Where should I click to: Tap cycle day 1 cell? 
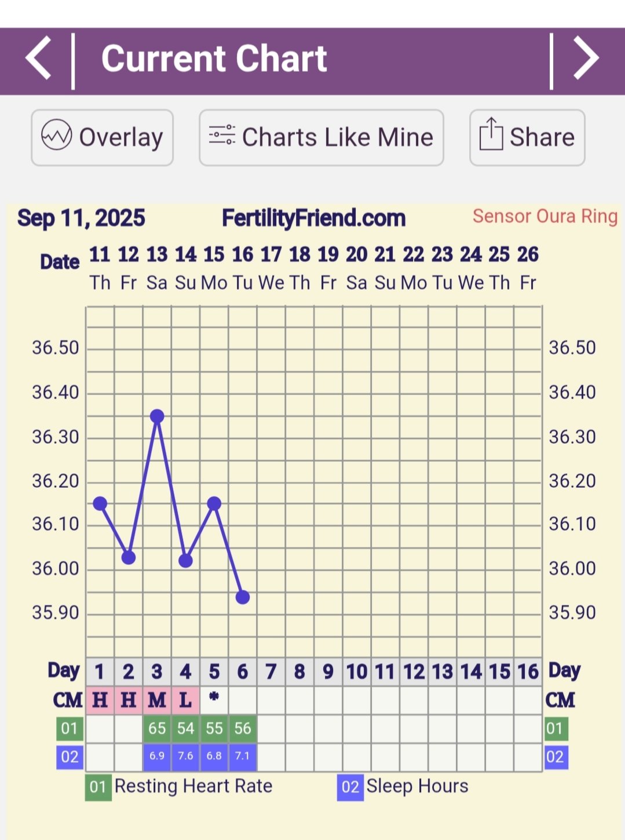click(100, 671)
